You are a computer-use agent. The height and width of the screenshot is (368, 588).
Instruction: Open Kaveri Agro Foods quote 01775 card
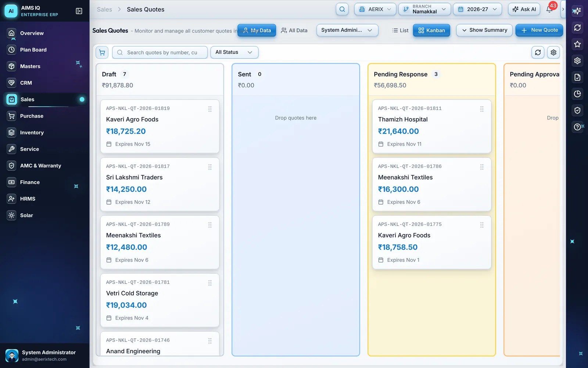point(431,243)
